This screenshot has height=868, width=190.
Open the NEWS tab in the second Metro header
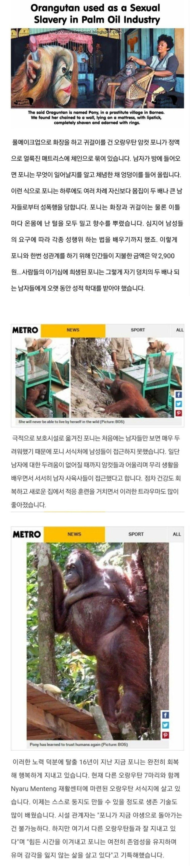click(74, 534)
